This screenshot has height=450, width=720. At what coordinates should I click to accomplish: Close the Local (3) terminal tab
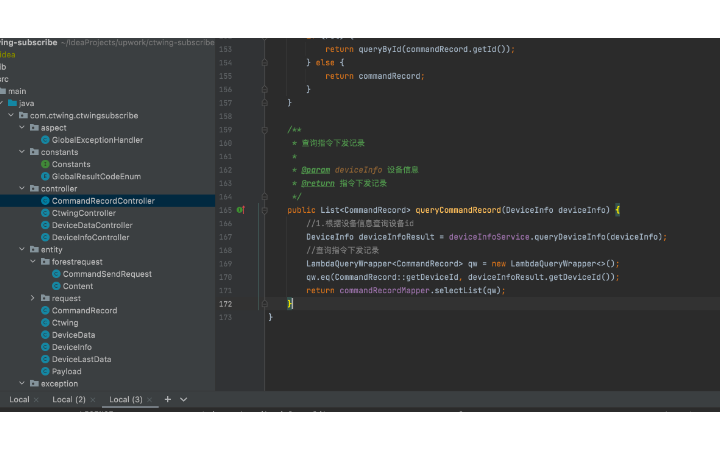pyautogui.click(x=150, y=400)
